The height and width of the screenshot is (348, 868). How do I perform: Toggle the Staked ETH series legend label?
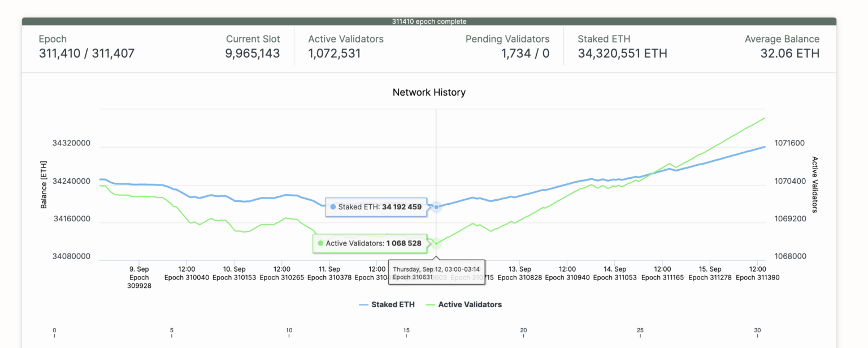[393, 304]
